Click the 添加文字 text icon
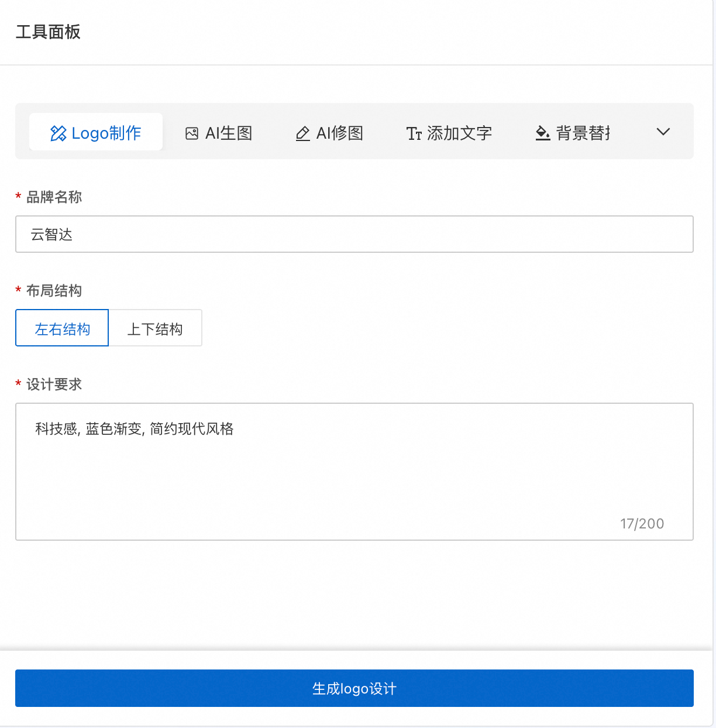Screen dimensions: 716x728 (414, 134)
